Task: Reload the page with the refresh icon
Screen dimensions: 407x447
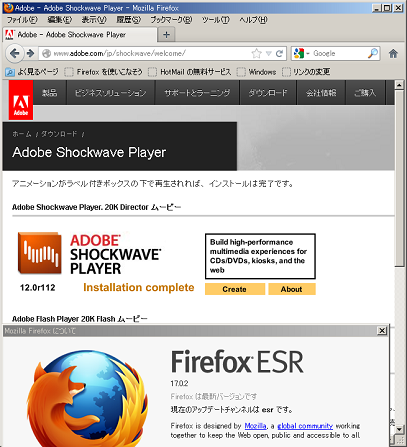Action: [x=280, y=53]
